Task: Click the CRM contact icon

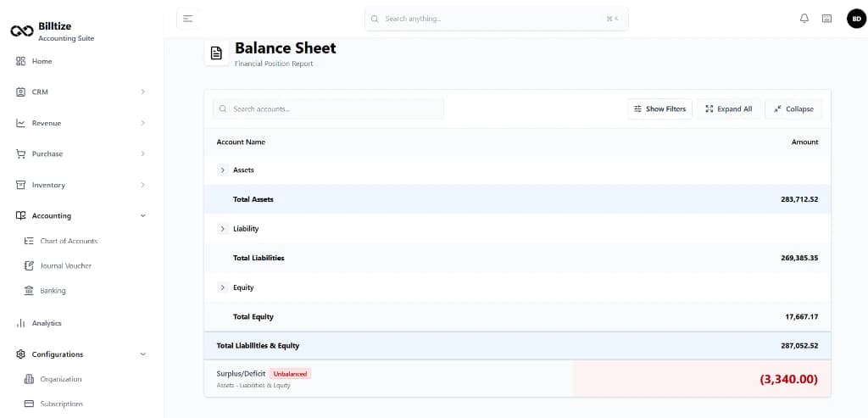Action: (20, 92)
